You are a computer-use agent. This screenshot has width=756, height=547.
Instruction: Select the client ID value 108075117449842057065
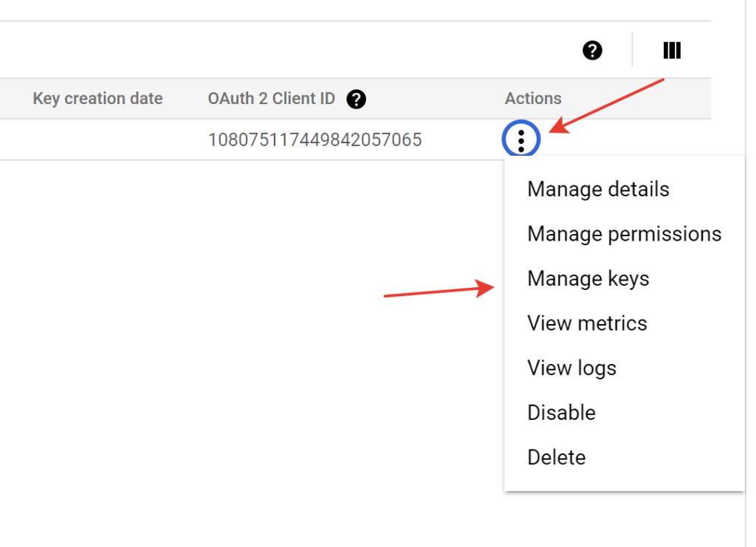315,140
